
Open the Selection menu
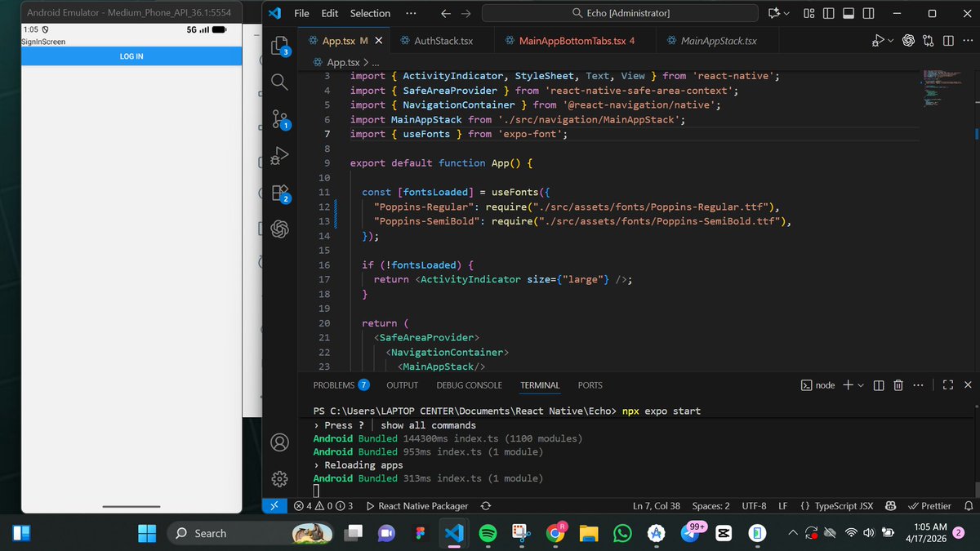pyautogui.click(x=370, y=13)
